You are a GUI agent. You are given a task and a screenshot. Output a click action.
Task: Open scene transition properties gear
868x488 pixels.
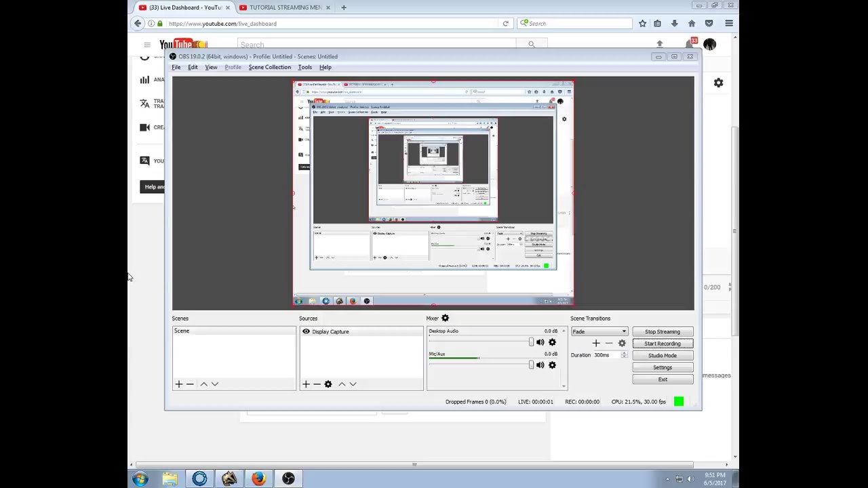pyautogui.click(x=622, y=344)
